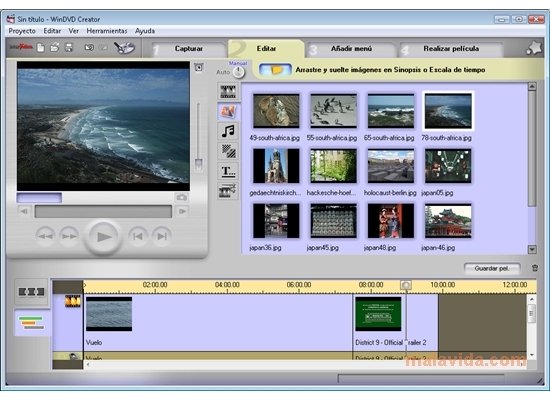Jump to next clip end
The width and height of the screenshot is (550, 400).
[162, 236]
